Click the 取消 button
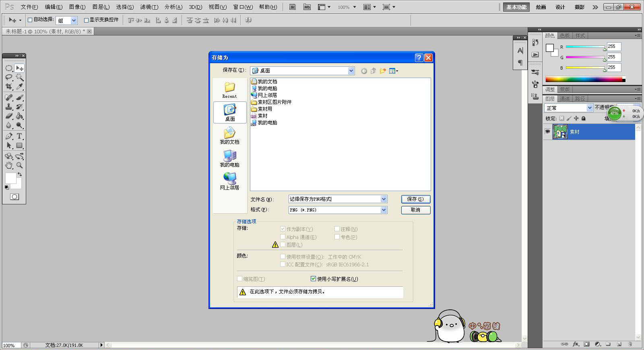 [x=416, y=210]
